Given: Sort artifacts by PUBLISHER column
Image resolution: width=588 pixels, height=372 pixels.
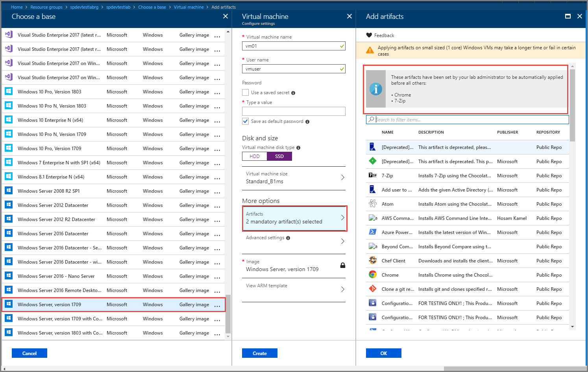Looking at the screenshot, I should pyautogui.click(x=508, y=132).
